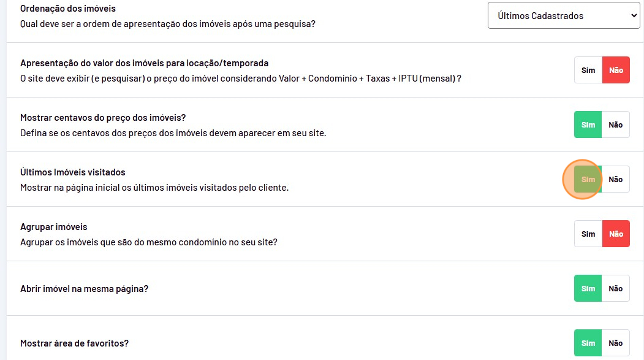Click the 'Agrupar imóveis' title text

click(54, 227)
